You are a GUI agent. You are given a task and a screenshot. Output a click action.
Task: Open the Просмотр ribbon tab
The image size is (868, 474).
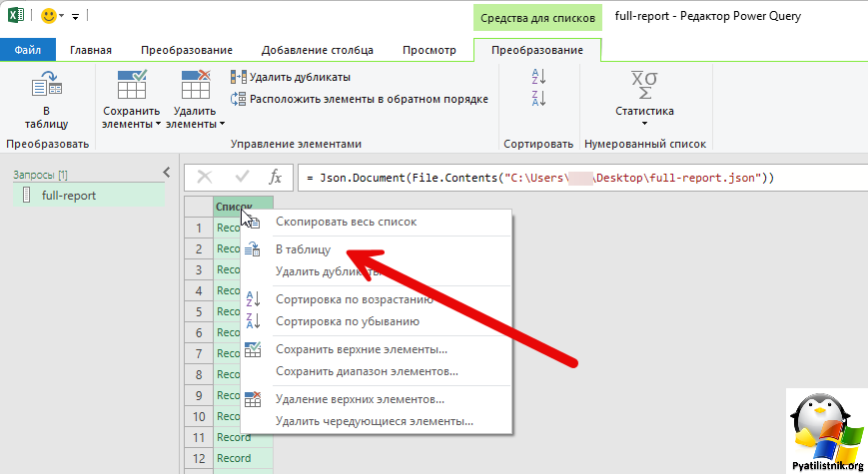coord(430,50)
